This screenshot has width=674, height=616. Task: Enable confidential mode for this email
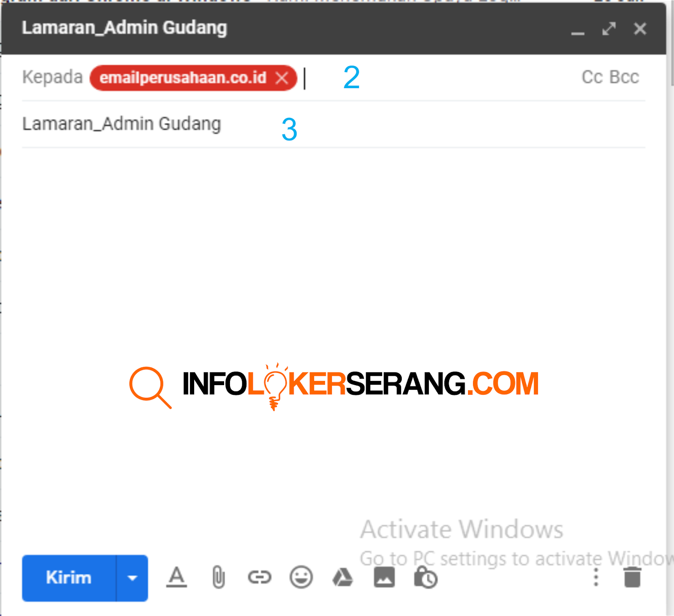425,578
